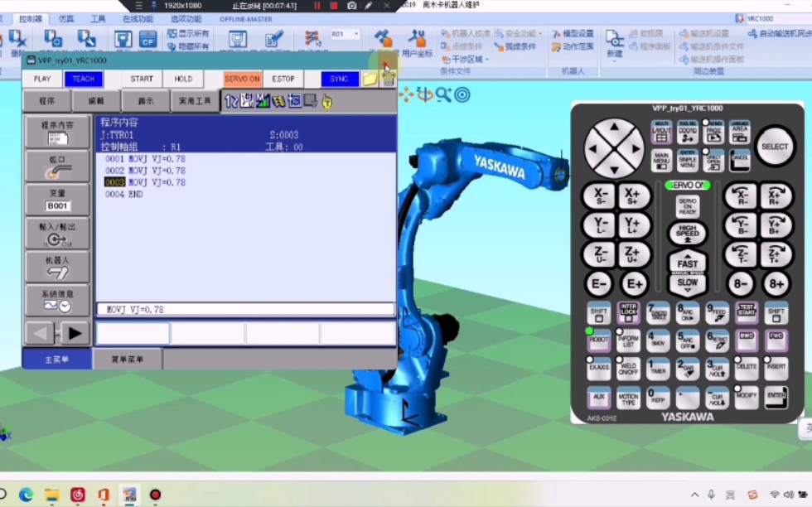Toggle WELD ON/OFF key on pendant

[628, 369]
